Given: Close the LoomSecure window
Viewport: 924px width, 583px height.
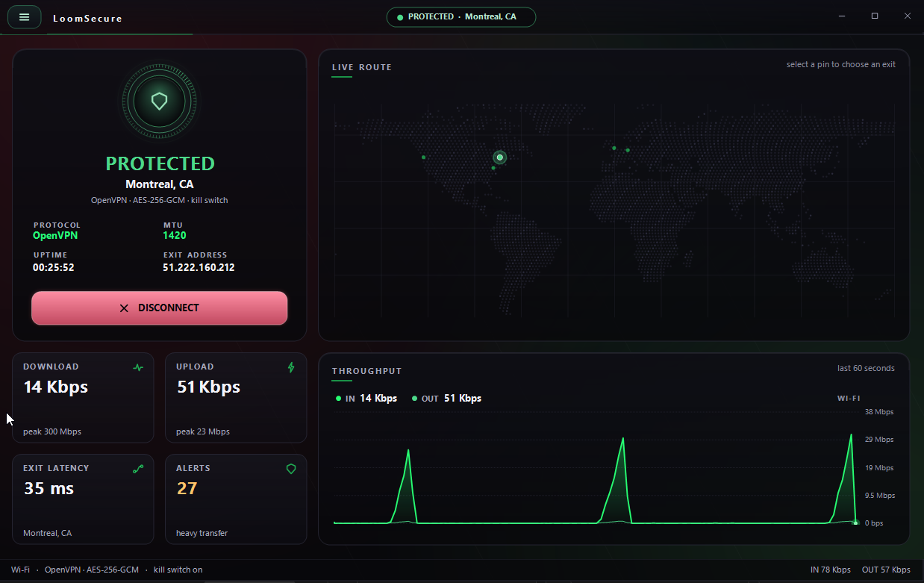Looking at the screenshot, I should (x=908, y=16).
